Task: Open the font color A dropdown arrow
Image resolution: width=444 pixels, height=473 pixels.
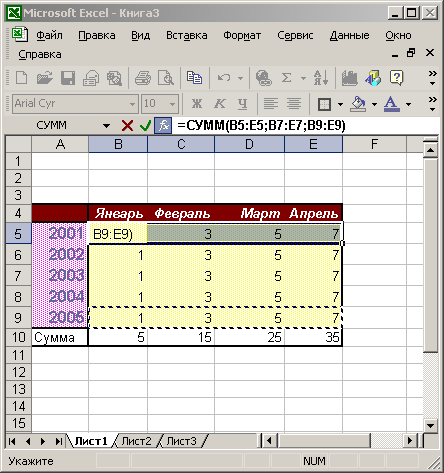Action: 408,104
